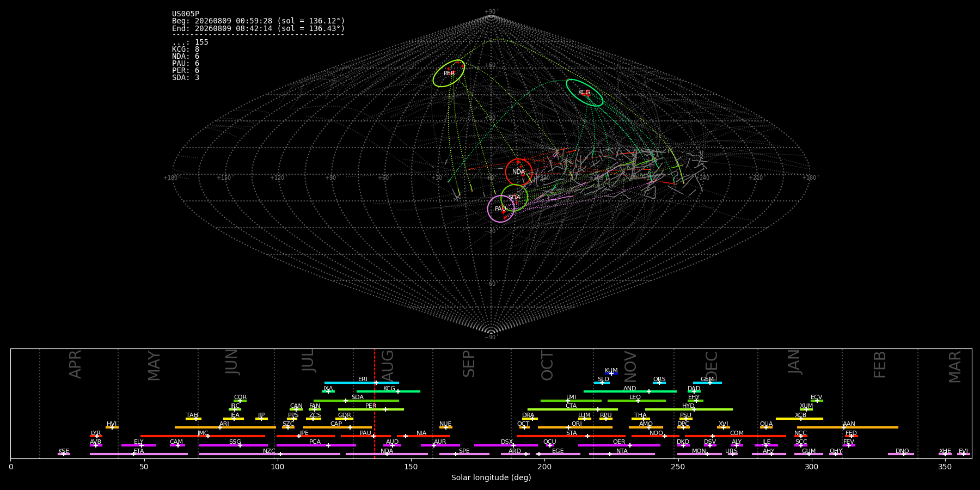Click the red dashed current-date line
980x490 pixels.
(x=375, y=403)
